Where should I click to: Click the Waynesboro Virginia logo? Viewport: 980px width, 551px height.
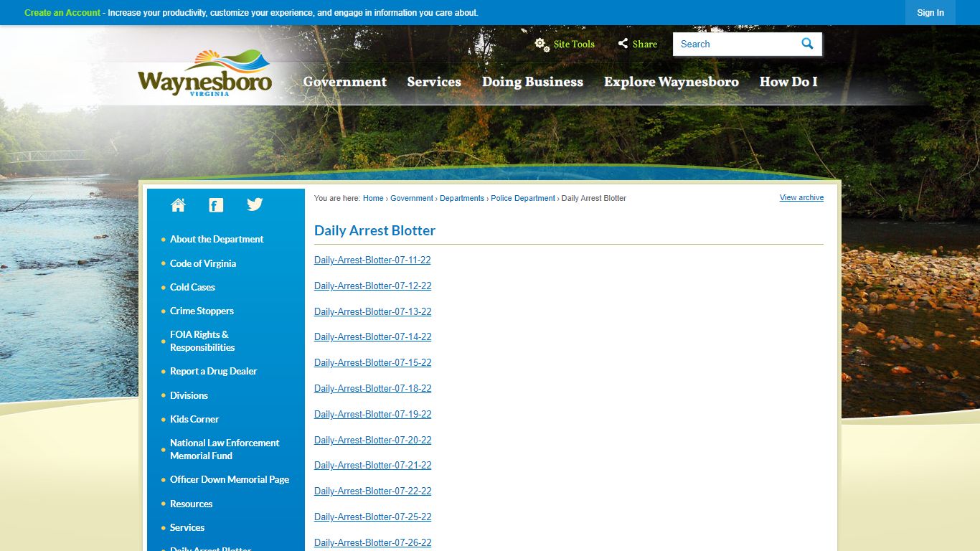(205, 72)
